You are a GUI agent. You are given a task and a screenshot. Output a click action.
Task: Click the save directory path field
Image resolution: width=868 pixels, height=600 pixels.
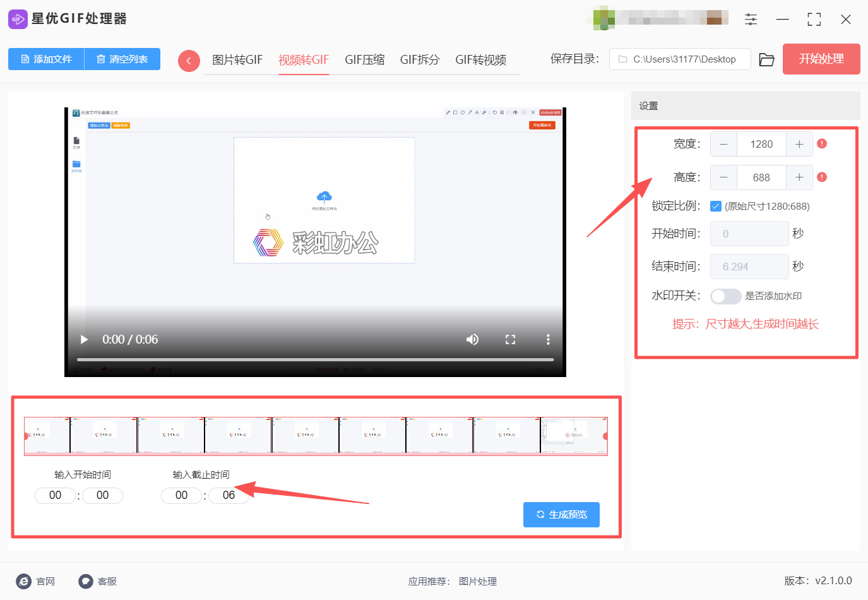pyautogui.click(x=680, y=59)
